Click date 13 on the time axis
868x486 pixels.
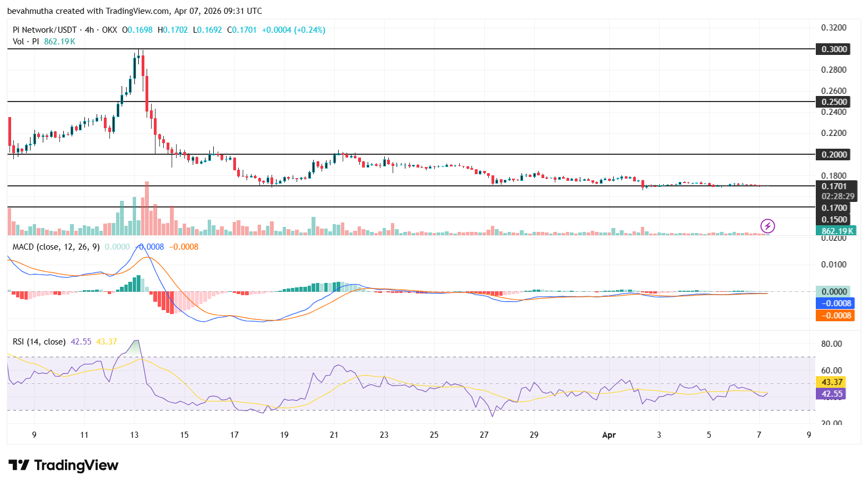click(134, 435)
